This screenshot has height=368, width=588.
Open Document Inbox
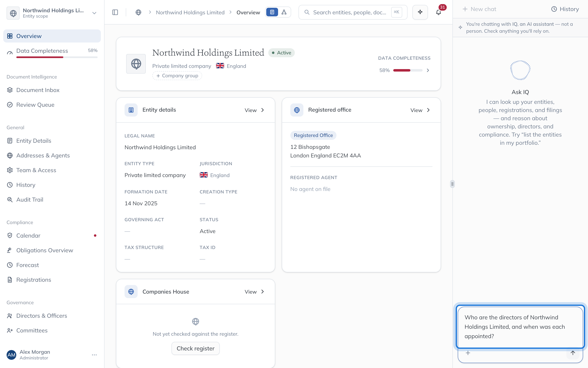point(52,90)
